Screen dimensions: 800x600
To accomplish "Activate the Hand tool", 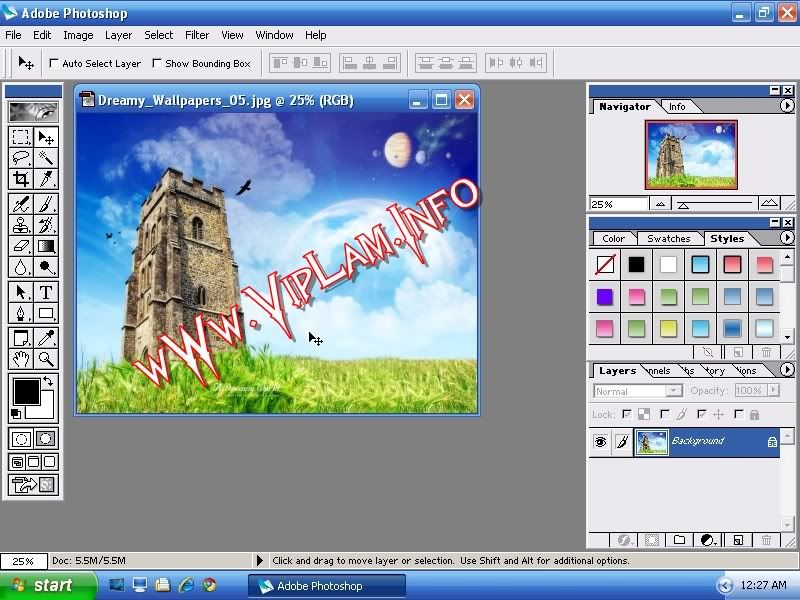I will click(21, 359).
